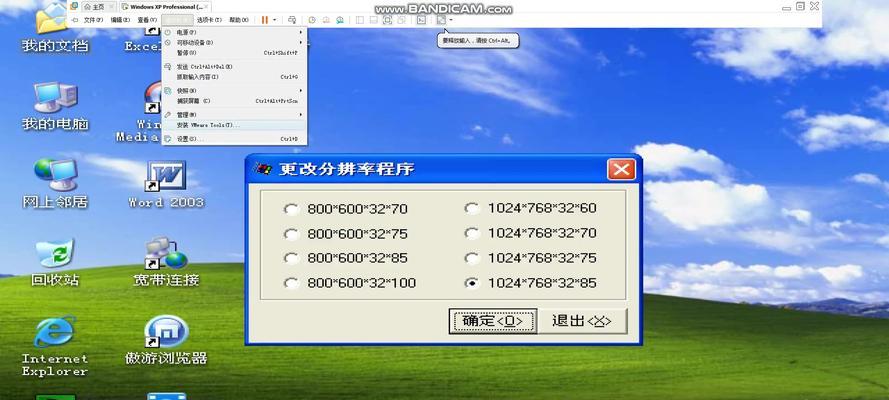Close the Windows XP Professional tab
The image size is (889, 400).
pyautogui.click(x=206, y=7)
